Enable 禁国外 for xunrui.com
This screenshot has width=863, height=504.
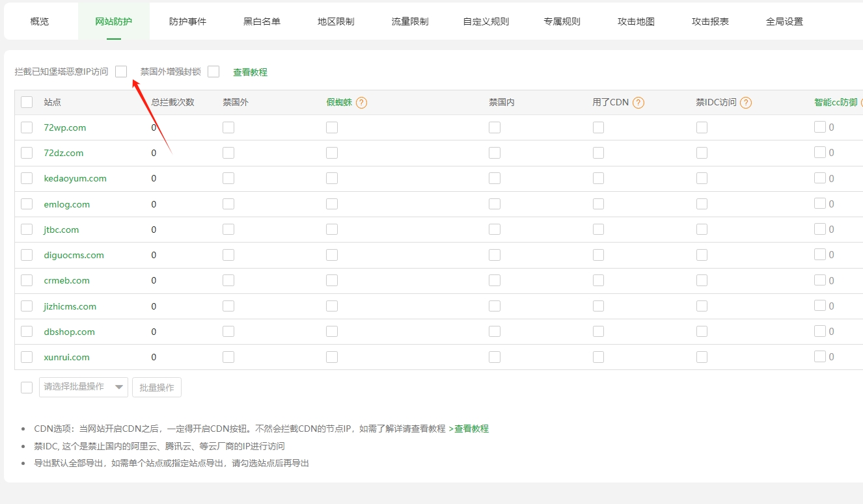click(x=228, y=356)
